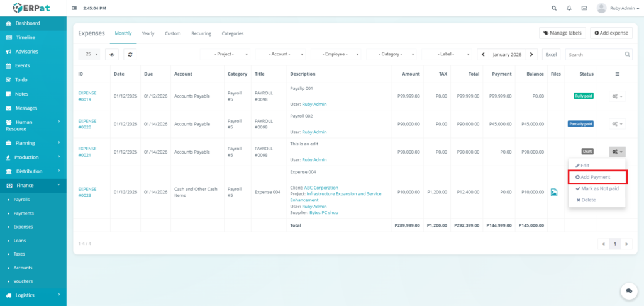Expand Human Resource in the sidebar

[x=33, y=125]
